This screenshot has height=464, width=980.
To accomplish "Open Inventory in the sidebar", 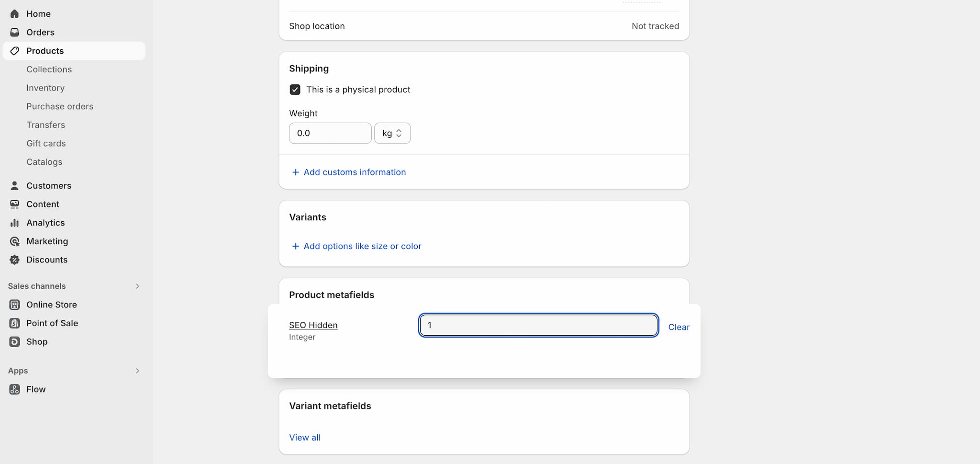I will click(x=45, y=88).
